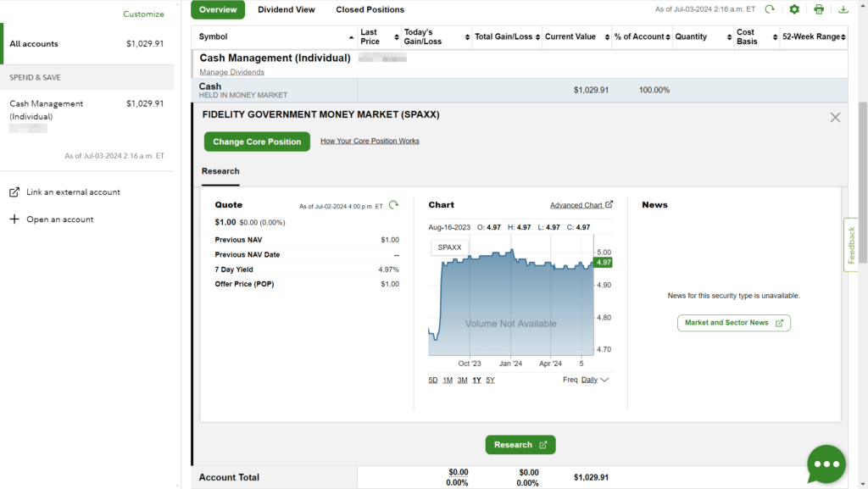Open the Closed Positions tab

370,9
